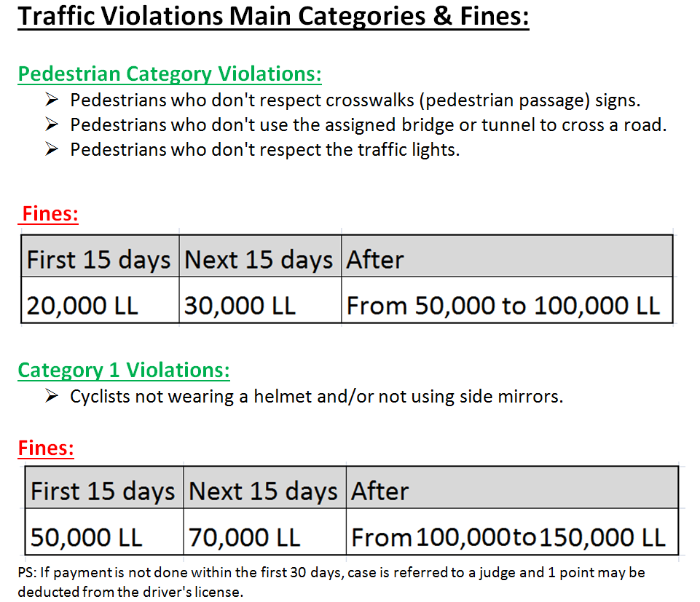Click the From 100,000 to 150,000 LL cell

click(x=508, y=537)
